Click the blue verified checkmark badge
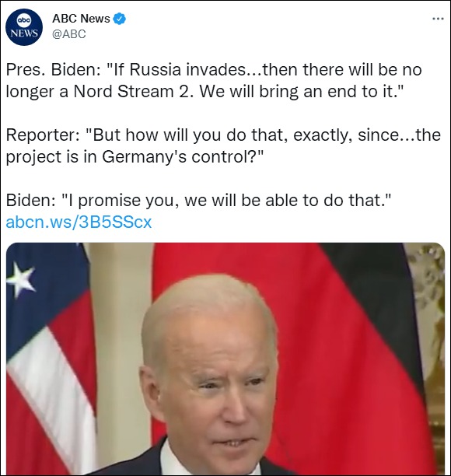451x476 pixels. click(x=119, y=19)
